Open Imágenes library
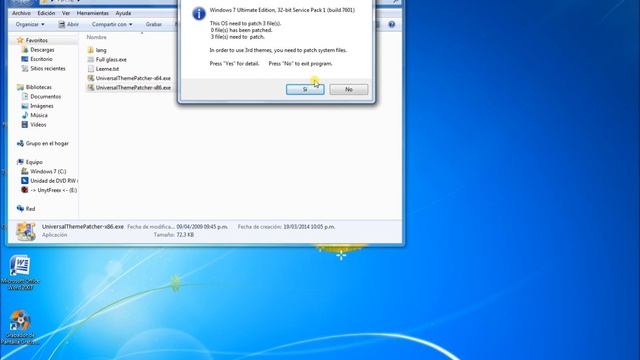 coord(42,106)
